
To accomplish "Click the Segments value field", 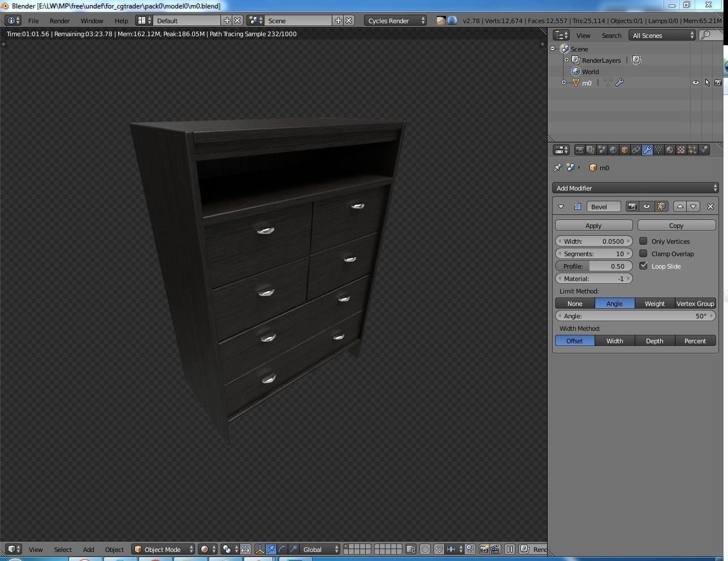I will 594,253.
